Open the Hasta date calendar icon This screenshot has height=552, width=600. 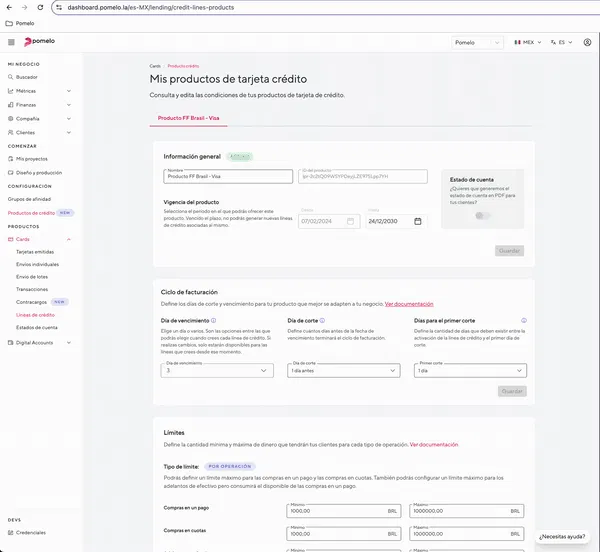[418, 221]
